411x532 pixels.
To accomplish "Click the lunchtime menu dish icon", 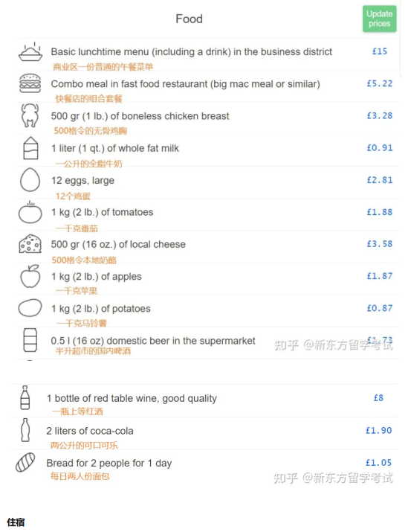I will 30,52.
